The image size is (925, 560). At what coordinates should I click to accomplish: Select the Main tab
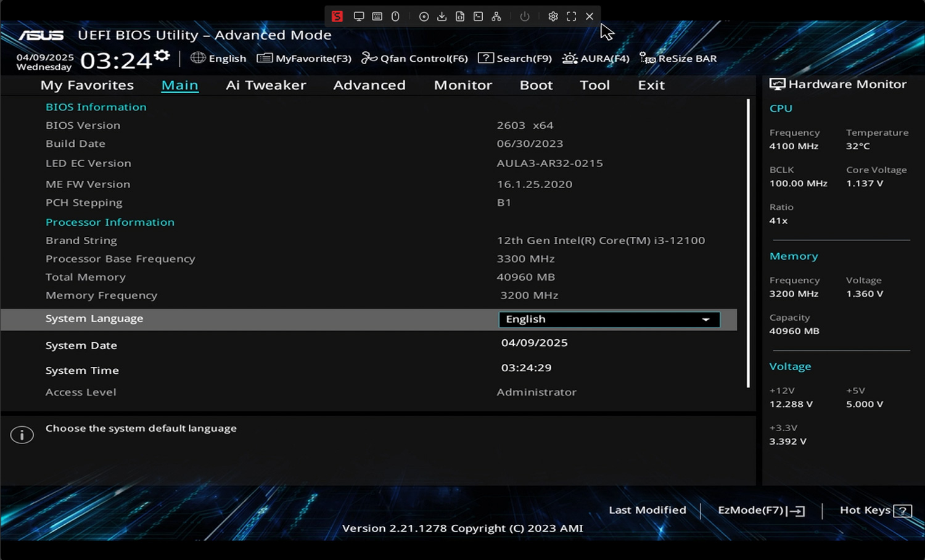coord(179,85)
